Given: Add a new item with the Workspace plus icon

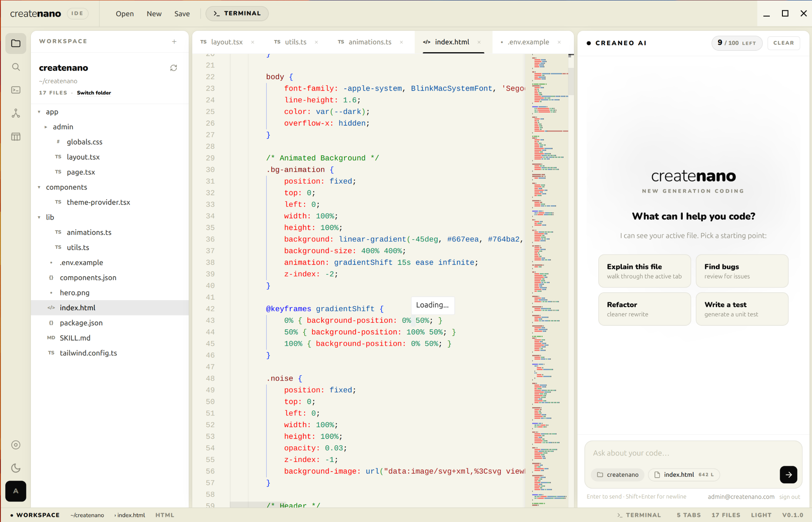Looking at the screenshot, I should 174,41.
